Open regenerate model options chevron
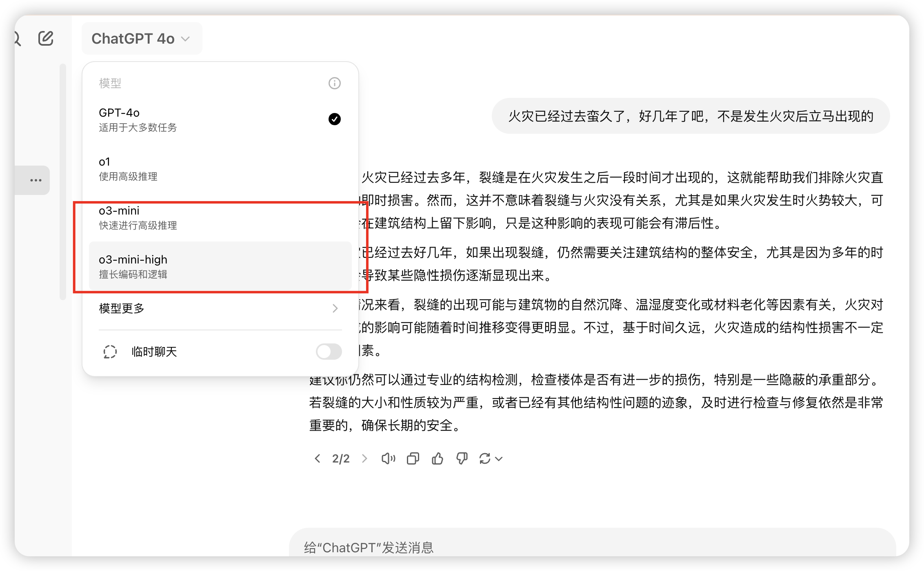Screen dimensions: 924x571 [499, 459]
